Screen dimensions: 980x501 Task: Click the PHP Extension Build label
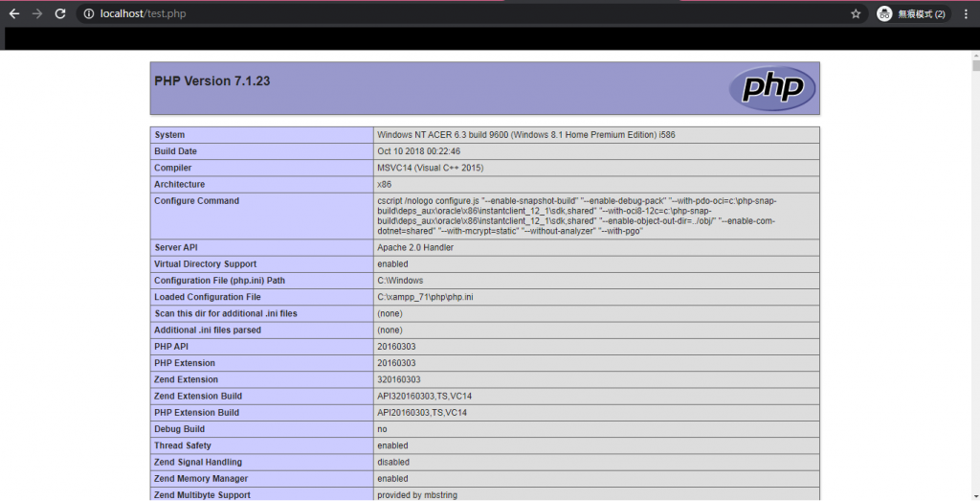pos(197,413)
